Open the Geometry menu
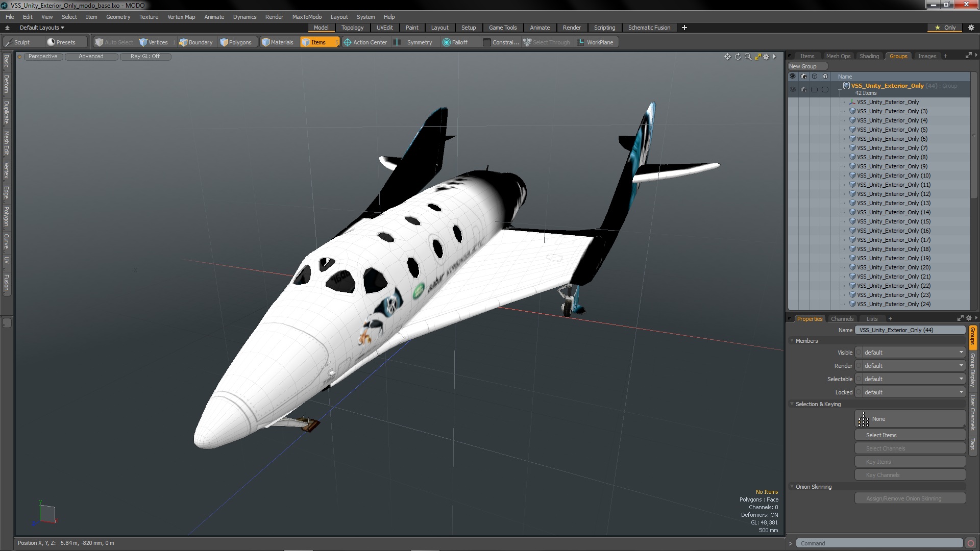Screen dimensions: 980x551 click(118, 17)
